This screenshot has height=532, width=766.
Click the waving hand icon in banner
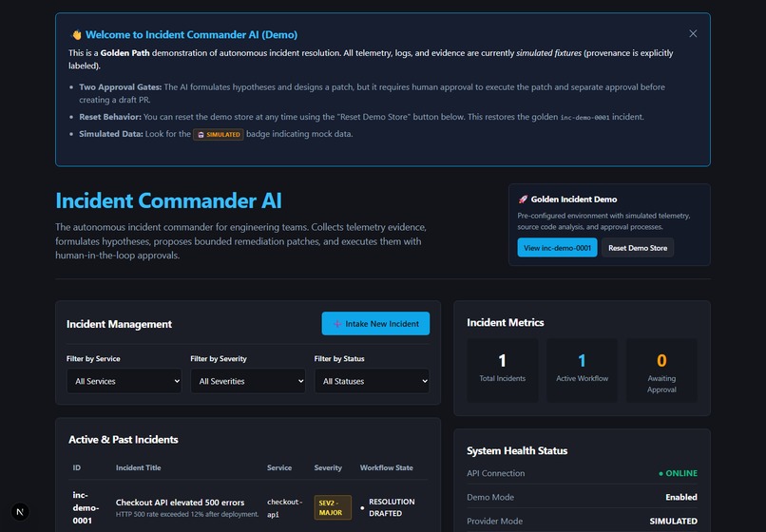pyautogui.click(x=77, y=35)
